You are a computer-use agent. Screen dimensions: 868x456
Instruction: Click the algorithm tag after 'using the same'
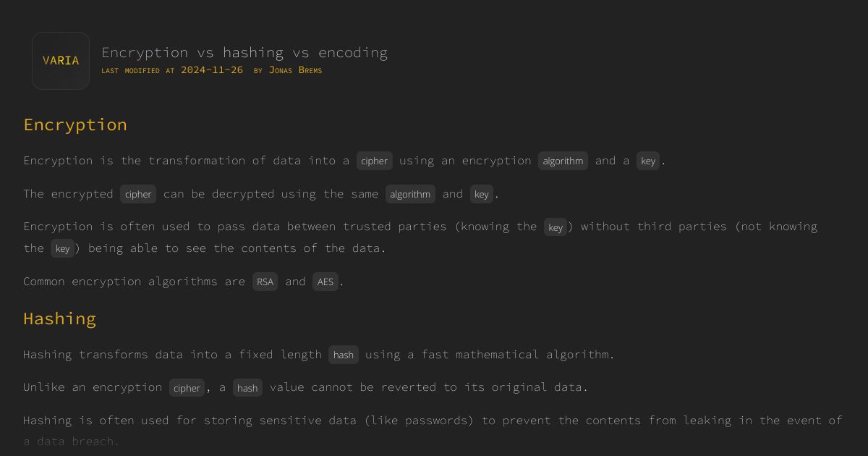click(410, 194)
